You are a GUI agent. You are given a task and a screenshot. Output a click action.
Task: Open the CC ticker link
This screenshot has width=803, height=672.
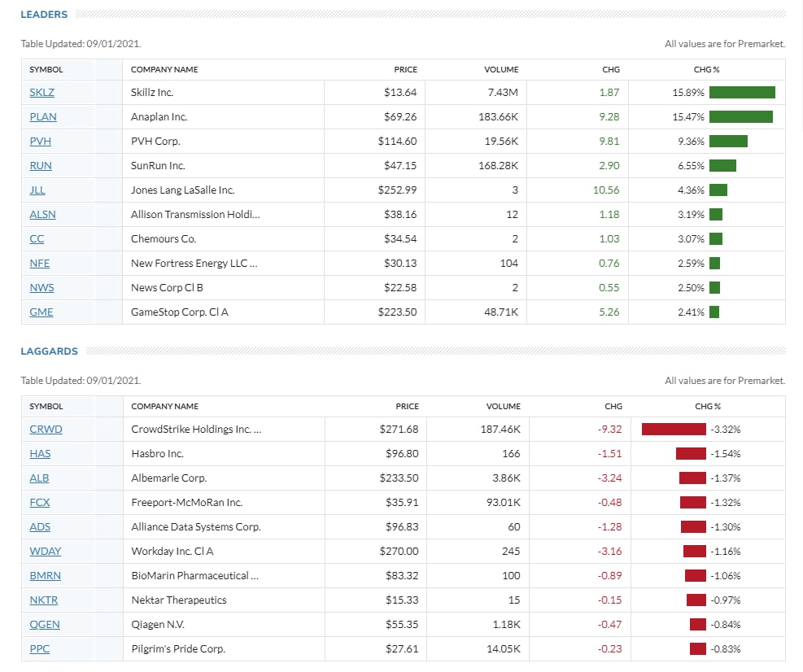pos(37,238)
